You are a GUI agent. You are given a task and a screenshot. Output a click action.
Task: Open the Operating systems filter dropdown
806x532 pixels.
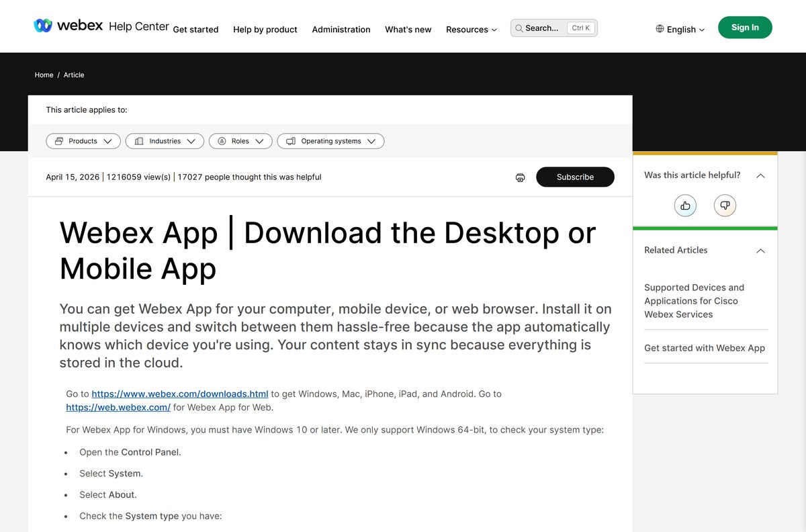330,141
